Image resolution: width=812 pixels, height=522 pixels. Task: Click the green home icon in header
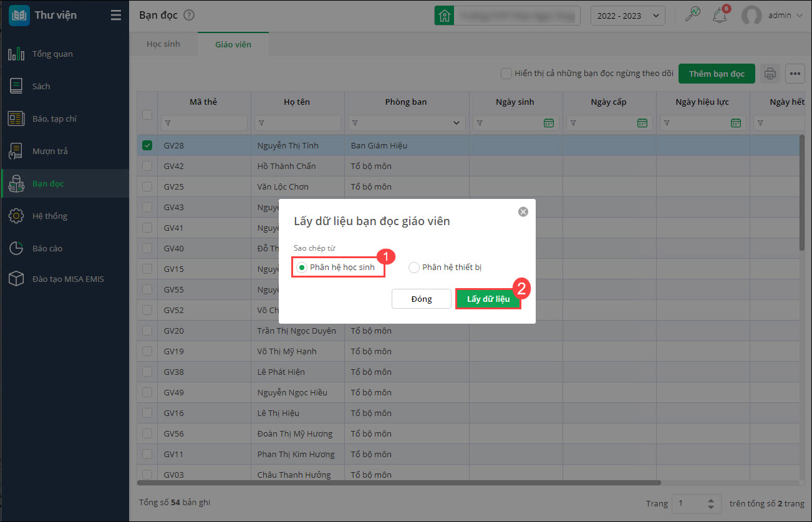pos(444,16)
